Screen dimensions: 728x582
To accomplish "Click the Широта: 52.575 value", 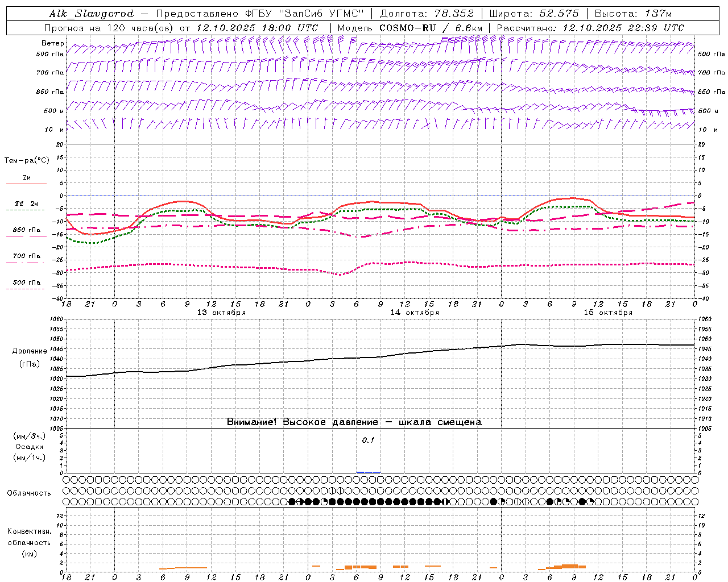I will click(x=534, y=14).
